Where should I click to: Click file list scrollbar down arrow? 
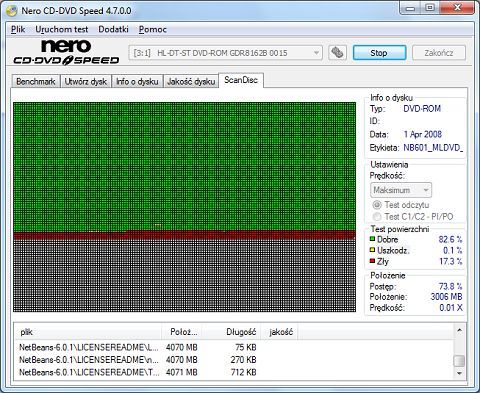coord(459,373)
